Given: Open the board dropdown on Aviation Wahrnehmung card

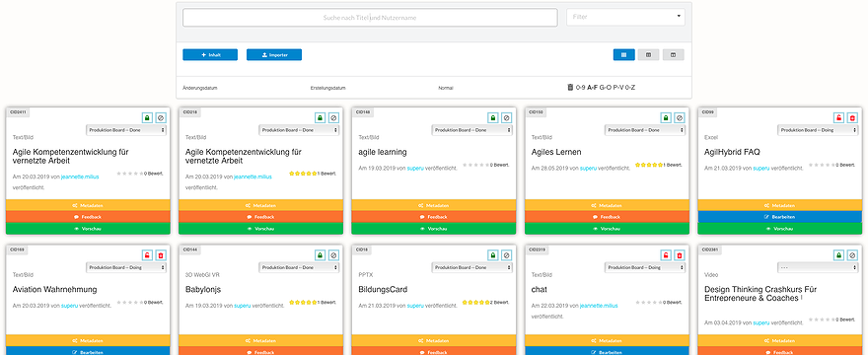Looking at the screenshot, I should (126, 267).
